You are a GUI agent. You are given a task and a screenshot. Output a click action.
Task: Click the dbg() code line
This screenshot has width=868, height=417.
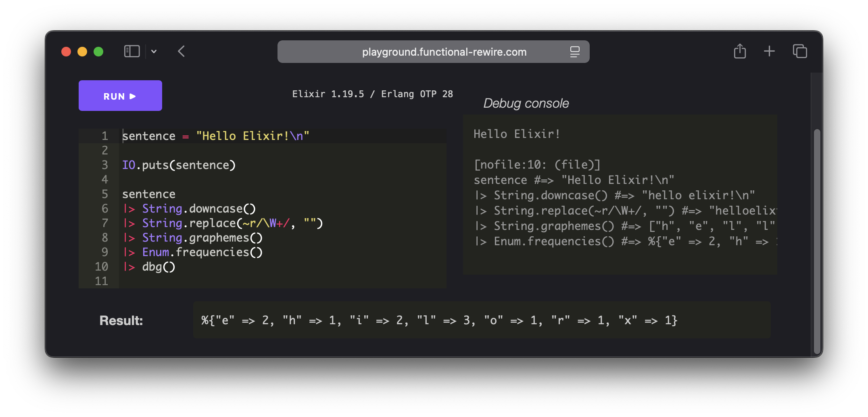tap(149, 267)
